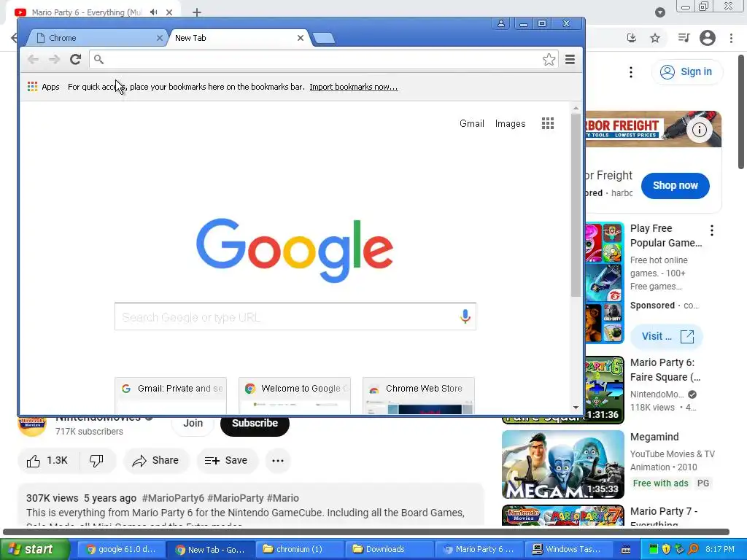Open the media control icon in back Chrome toolbar
The height and width of the screenshot is (560, 747).
(x=684, y=38)
